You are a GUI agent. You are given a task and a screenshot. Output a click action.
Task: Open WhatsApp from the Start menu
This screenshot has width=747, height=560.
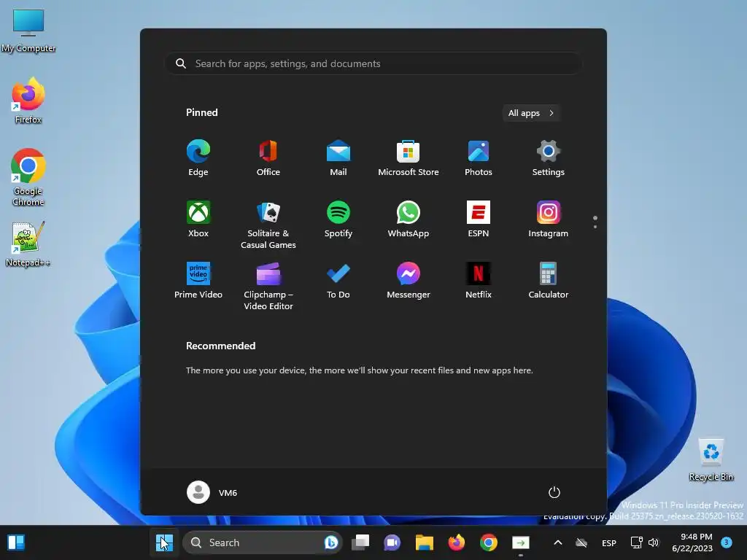(x=409, y=219)
